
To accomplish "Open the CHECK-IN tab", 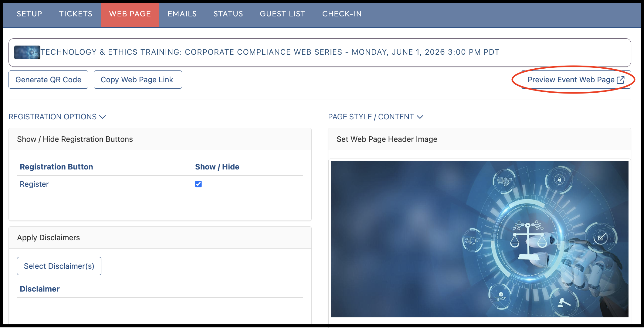I will 342,14.
